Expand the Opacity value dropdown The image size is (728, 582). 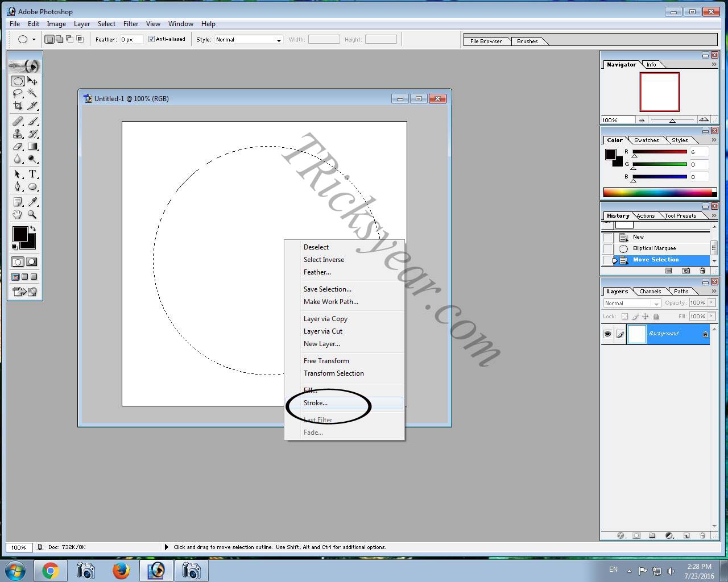[710, 303]
